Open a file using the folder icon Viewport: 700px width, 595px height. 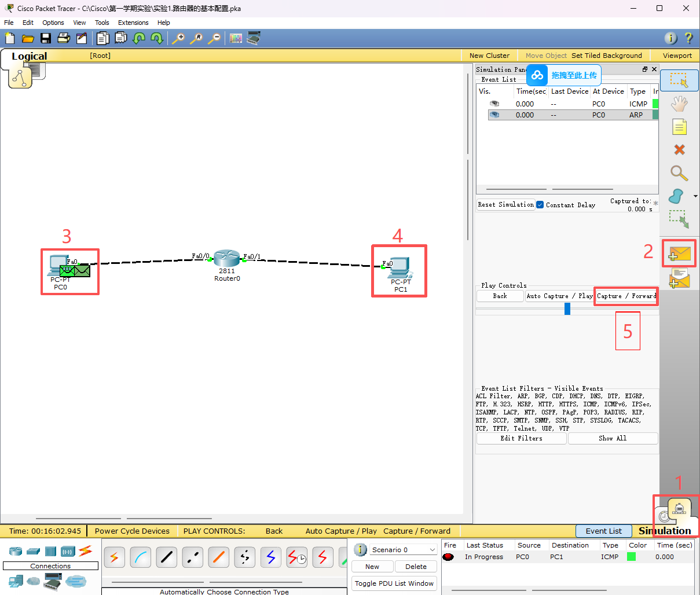28,38
